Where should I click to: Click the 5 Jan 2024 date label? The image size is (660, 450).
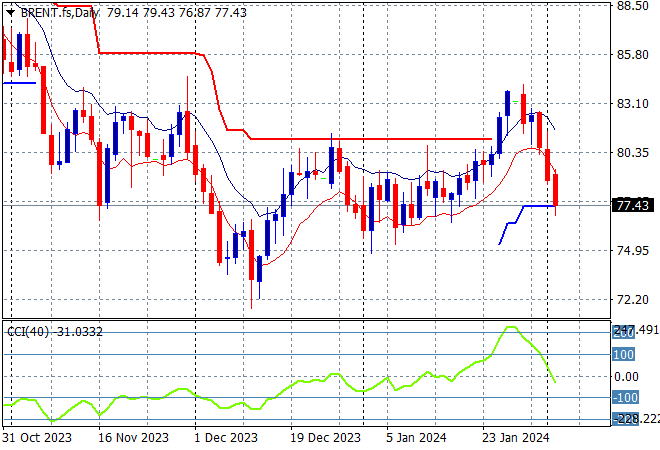(x=416, y=438)
